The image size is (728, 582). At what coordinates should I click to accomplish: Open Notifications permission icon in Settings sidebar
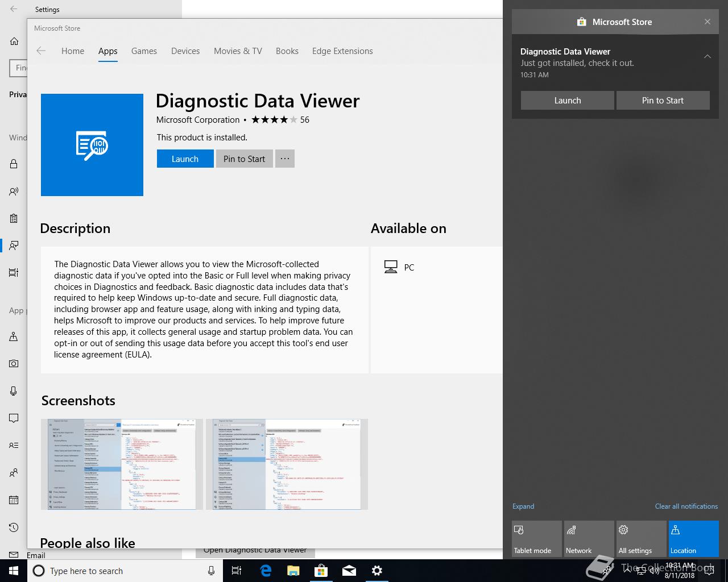click(14, 418)
